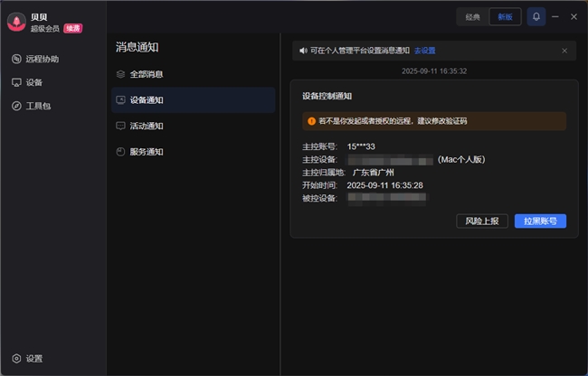The image size is (588, 376).
Task: Select the 新版 new version toggle
Action: (505, 16)
